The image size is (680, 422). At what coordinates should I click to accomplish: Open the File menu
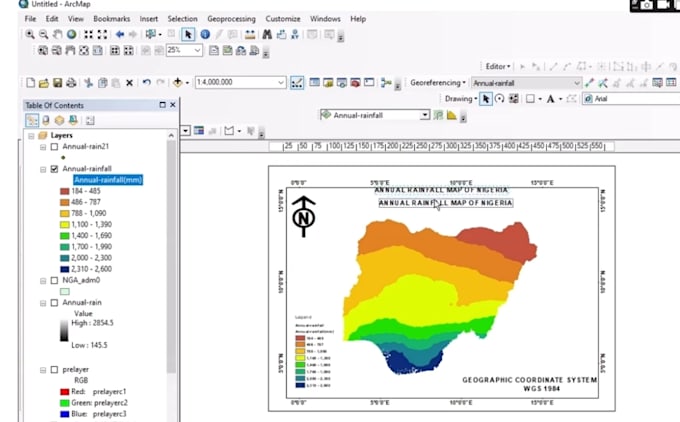tap(30, 19)
